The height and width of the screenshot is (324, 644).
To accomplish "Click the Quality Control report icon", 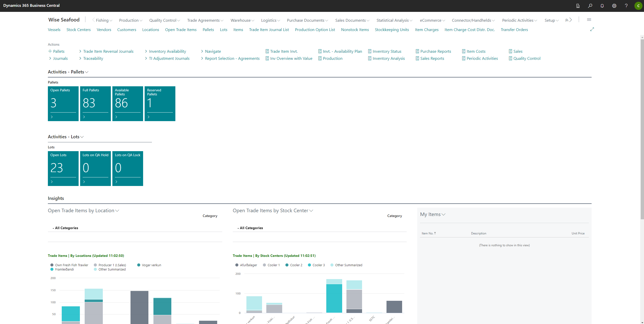I will tap(510, 58).
